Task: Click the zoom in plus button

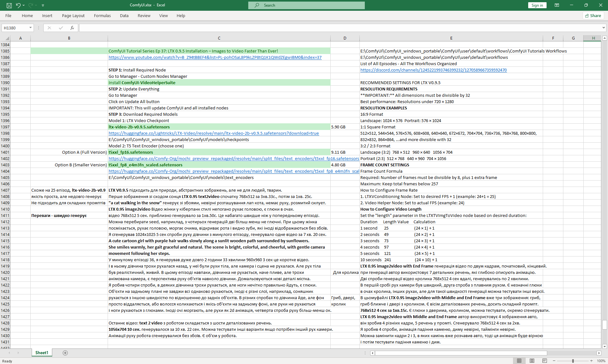Action: [x=591, y=361]
